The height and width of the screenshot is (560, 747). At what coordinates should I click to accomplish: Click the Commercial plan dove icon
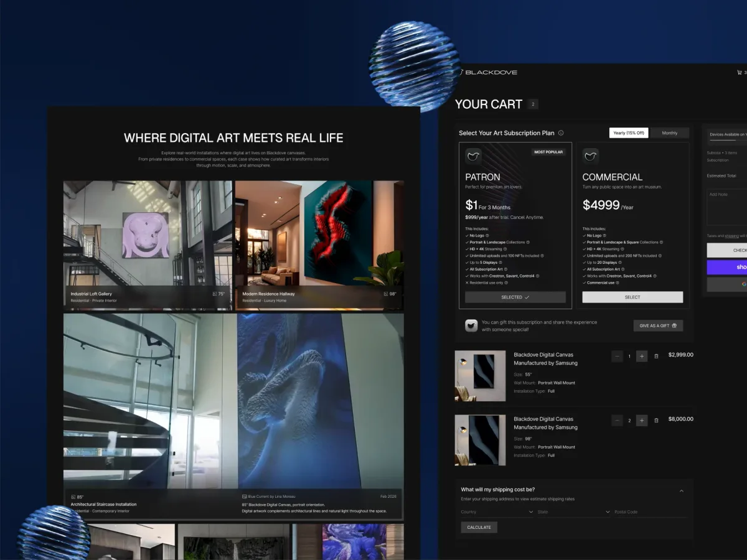click(x=591, y=156)
